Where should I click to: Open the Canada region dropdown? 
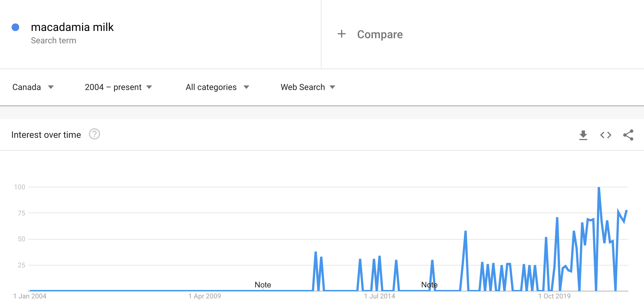pos(33,87)
